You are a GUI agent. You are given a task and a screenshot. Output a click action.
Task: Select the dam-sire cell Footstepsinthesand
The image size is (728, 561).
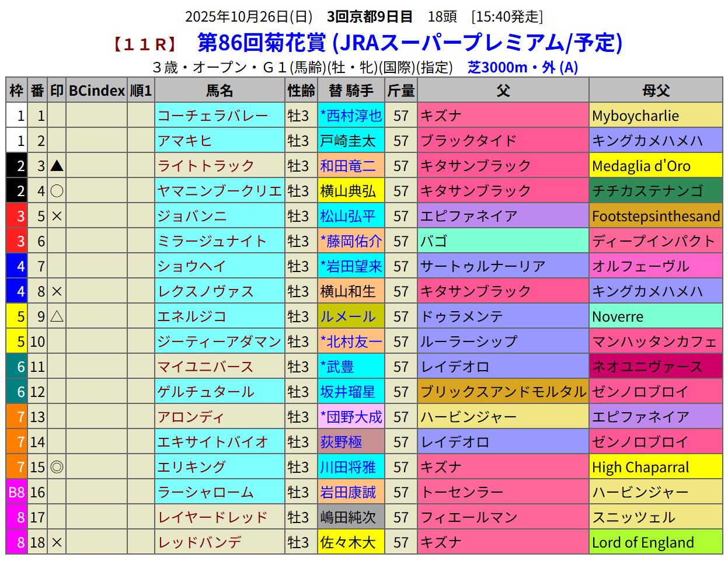(x=656, y=216)
